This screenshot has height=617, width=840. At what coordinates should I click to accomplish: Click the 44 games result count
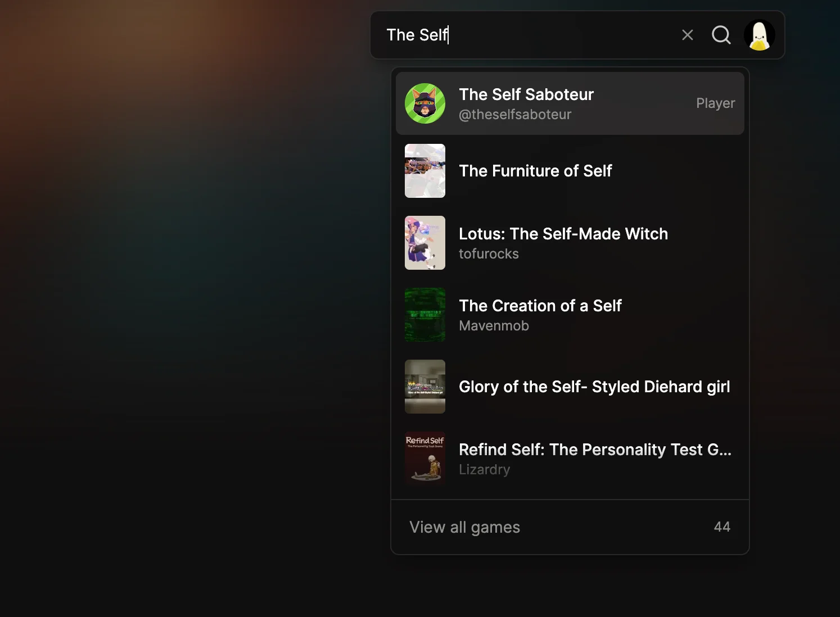pos(722,527)
